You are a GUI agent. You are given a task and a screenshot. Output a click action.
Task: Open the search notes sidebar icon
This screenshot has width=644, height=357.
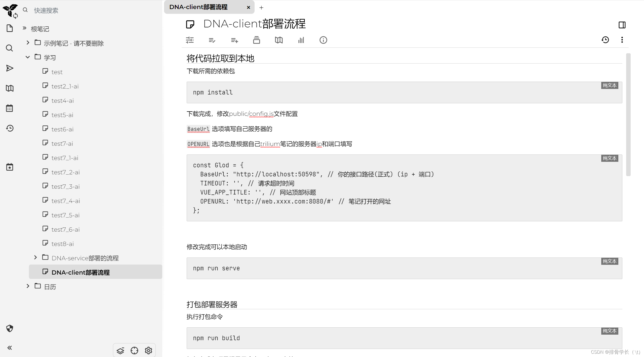10,48
